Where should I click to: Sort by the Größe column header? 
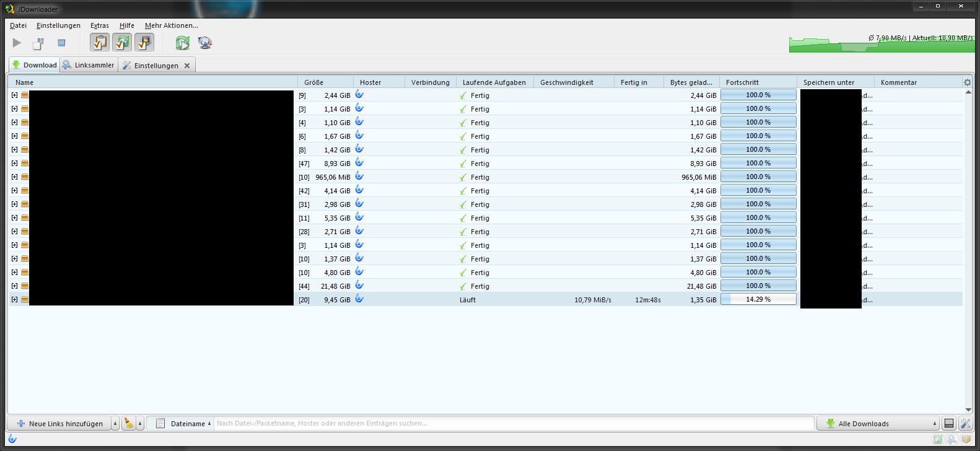point(325,82)
